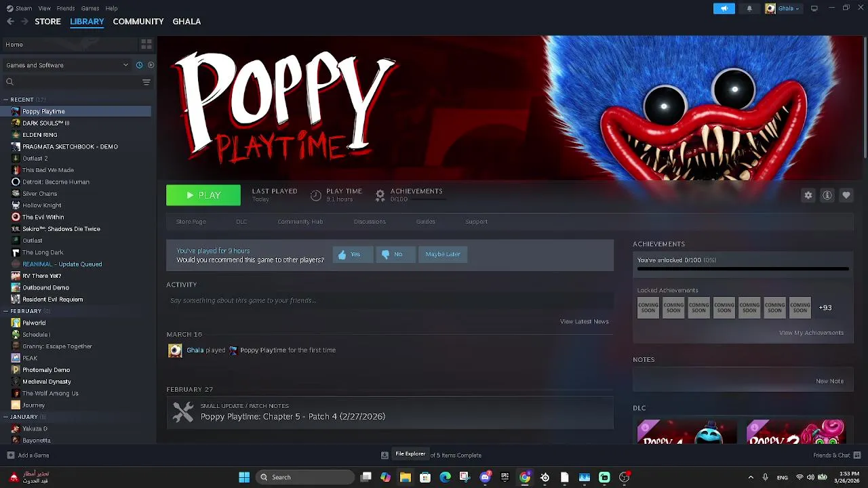The image size is (868, 488).
Task: Click the Ghala avatar in activity
Action: (x=175, y=350)
